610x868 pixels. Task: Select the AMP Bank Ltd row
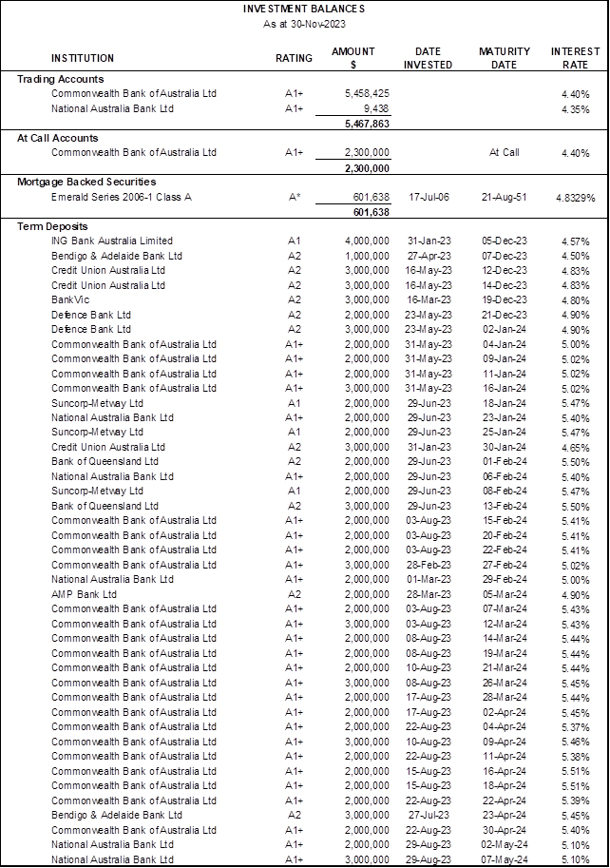304,594
